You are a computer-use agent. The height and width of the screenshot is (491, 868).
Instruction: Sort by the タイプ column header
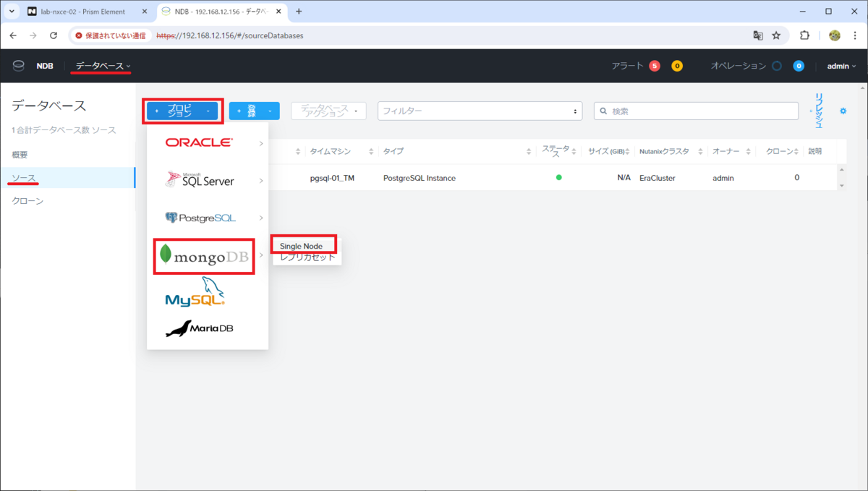[x=393, y=151]
